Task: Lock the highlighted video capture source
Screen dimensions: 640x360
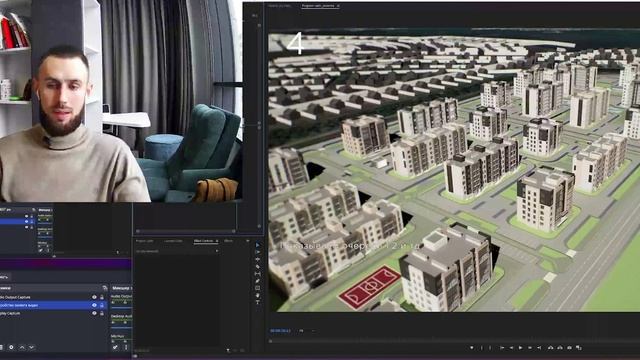Action: pos(102,305)
